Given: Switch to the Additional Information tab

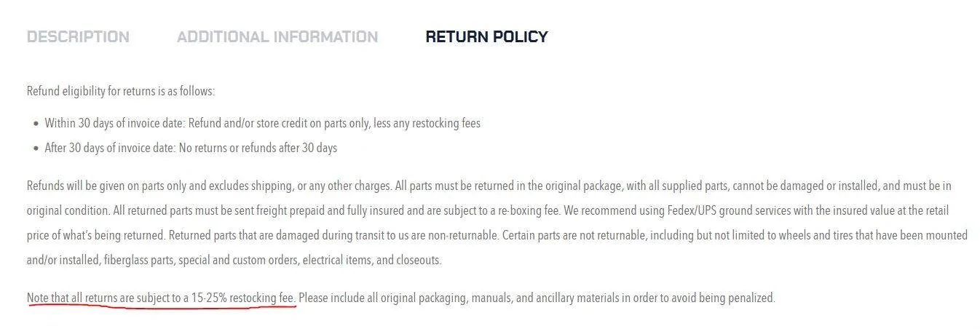Looking at the screenshot, I should 277,37.
